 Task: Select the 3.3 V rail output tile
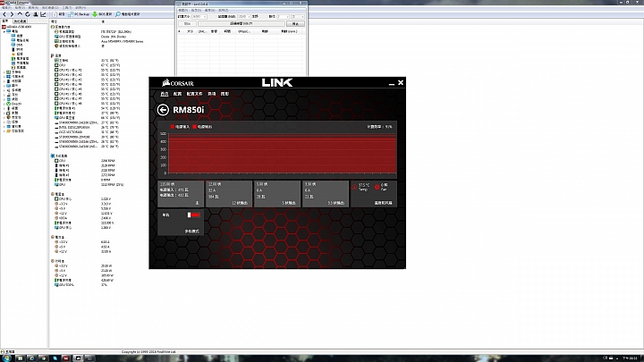coord(326,193)
